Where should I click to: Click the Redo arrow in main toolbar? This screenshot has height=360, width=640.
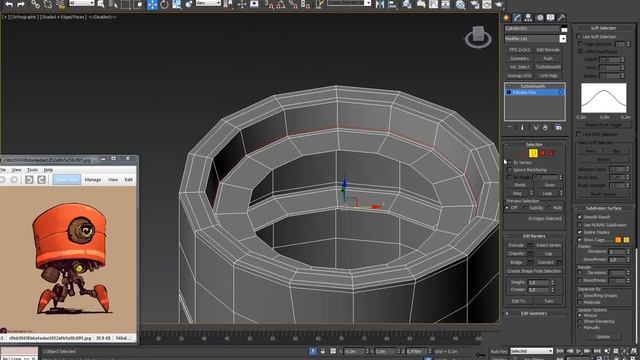(21, 4)
